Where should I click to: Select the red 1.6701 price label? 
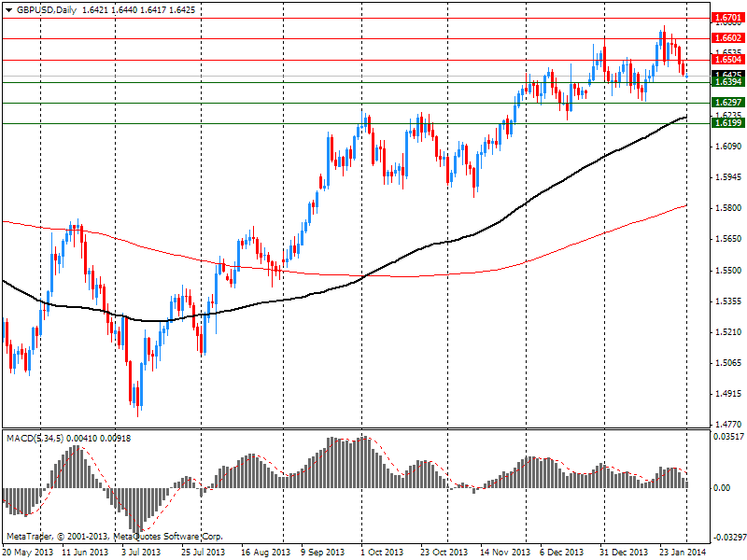726,18
